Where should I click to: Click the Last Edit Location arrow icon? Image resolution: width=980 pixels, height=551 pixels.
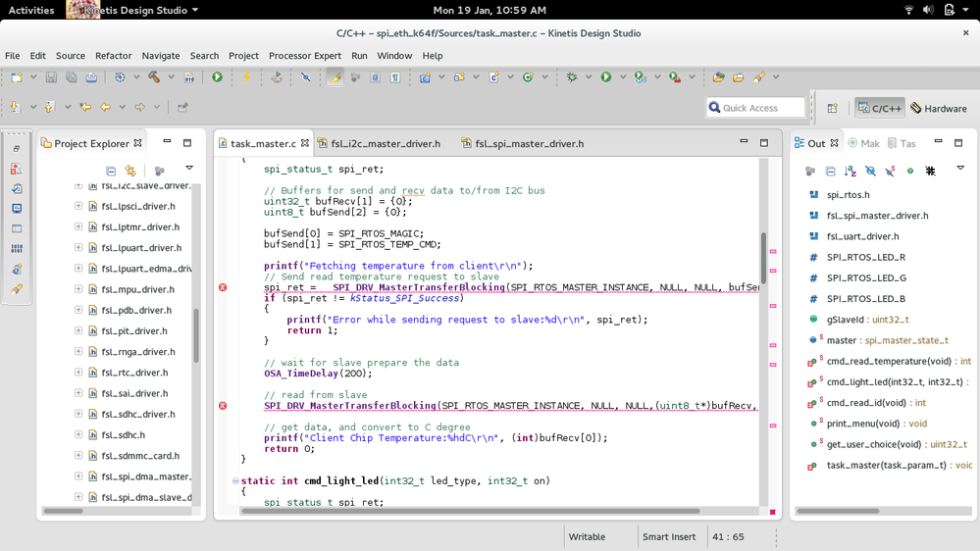(85, 107)
